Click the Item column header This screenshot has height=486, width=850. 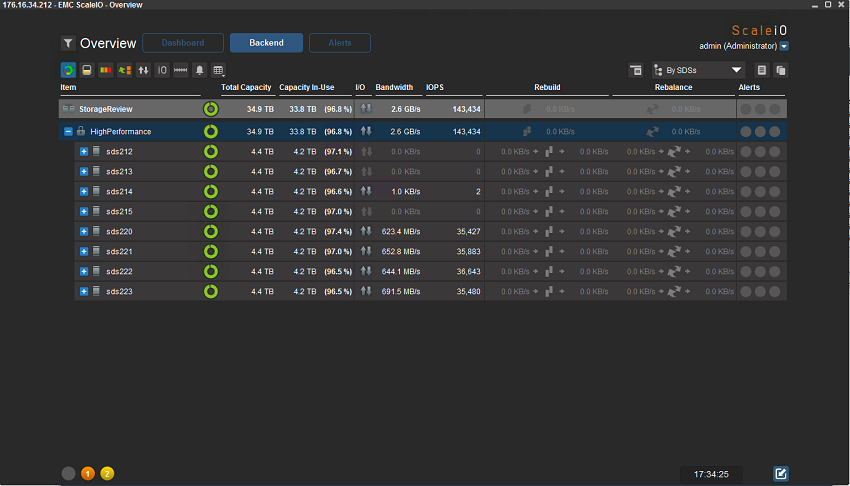click(x=68, y=87)
